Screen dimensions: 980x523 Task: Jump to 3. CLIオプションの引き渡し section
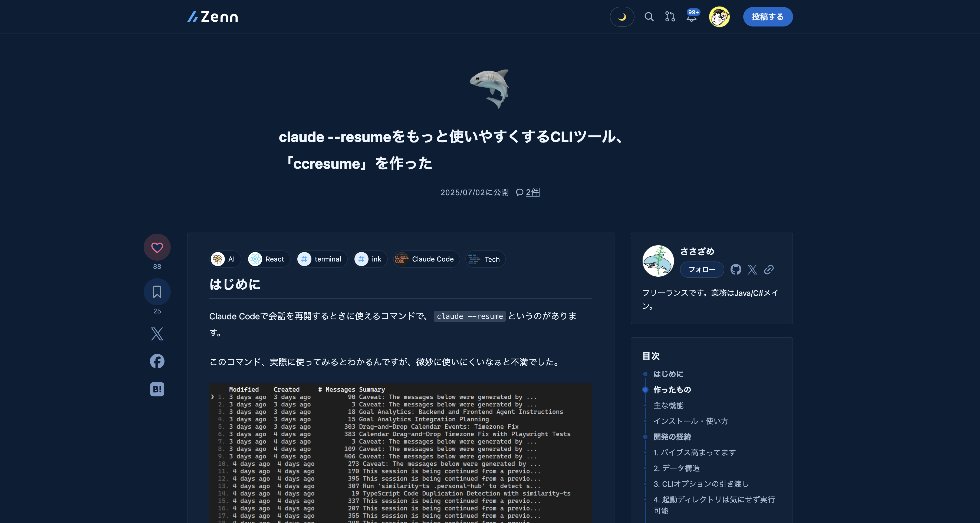coord(701,484)
